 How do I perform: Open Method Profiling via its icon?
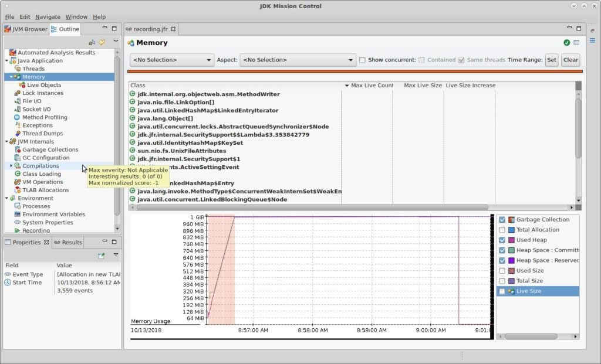click(17, 117)
